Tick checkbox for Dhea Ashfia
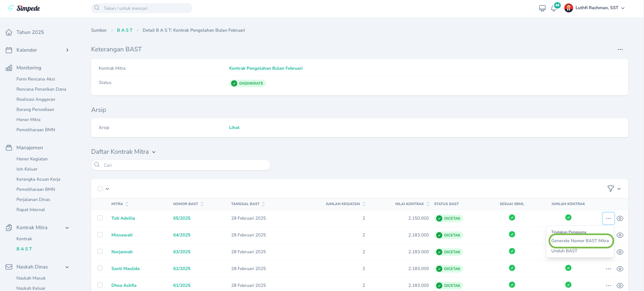Screen dimensions: 644x291 [100, 285]
